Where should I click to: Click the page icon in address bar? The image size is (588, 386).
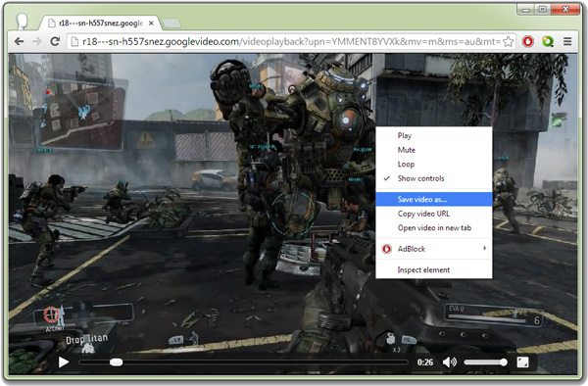[x=74, y=41]
